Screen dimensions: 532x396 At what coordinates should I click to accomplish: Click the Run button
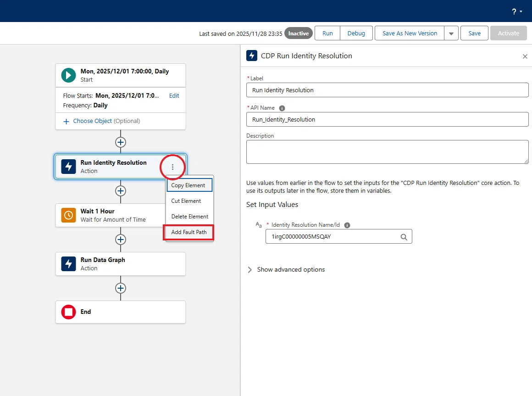coord(327,33)
